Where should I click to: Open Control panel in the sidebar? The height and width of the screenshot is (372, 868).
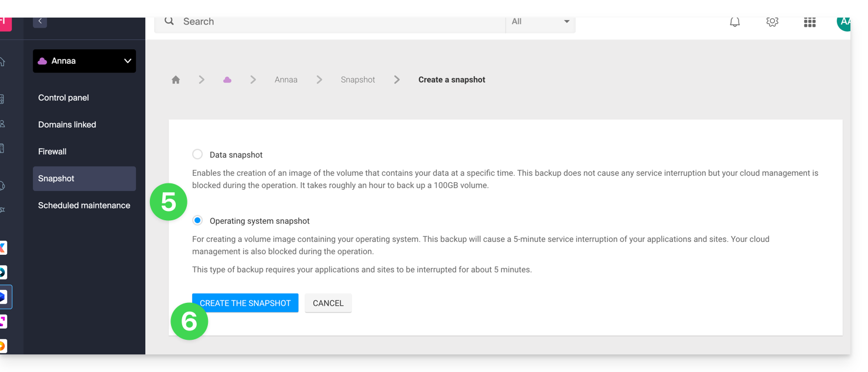point(63,98)
